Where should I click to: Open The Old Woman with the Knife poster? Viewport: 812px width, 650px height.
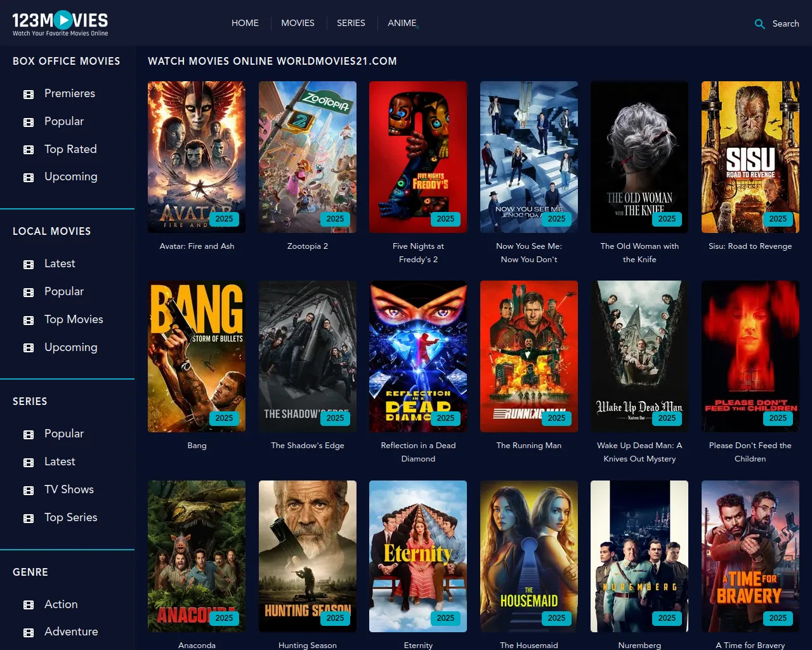pos(639,157)
